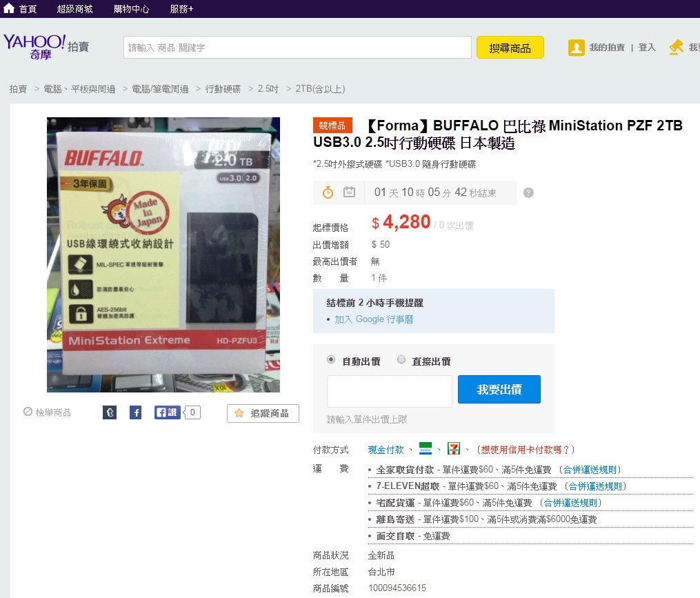This screenshot has height=598, width=700.
Task: Open the BUFFALO product photo
Action: 163,255
